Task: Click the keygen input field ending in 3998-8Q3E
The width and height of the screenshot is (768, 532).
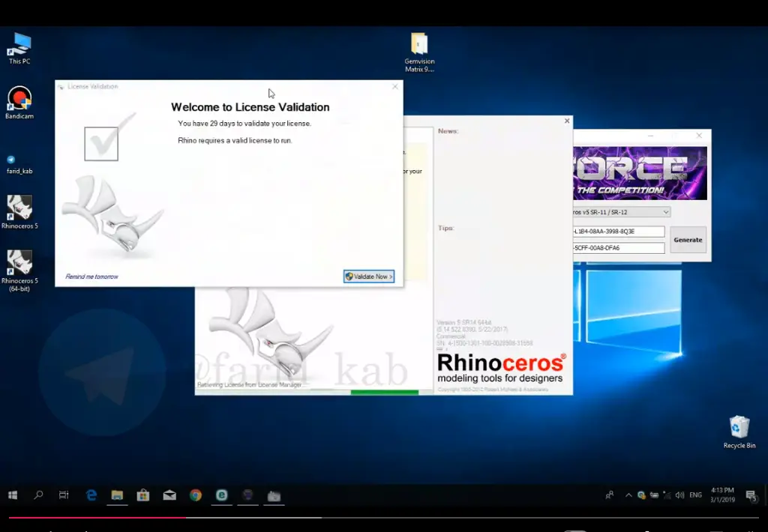Action: [x=619, y=232]
